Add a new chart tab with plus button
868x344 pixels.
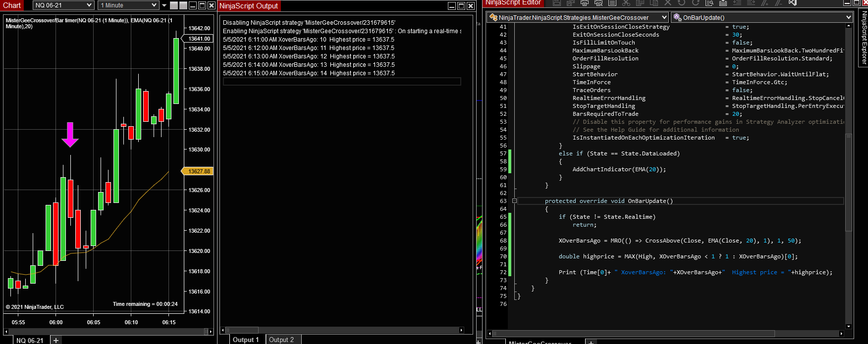(56, 340)
